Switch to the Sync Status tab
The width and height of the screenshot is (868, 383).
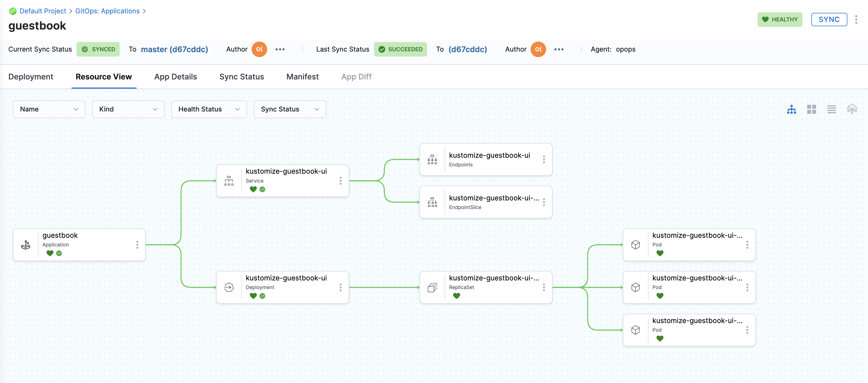pos(242,76)
